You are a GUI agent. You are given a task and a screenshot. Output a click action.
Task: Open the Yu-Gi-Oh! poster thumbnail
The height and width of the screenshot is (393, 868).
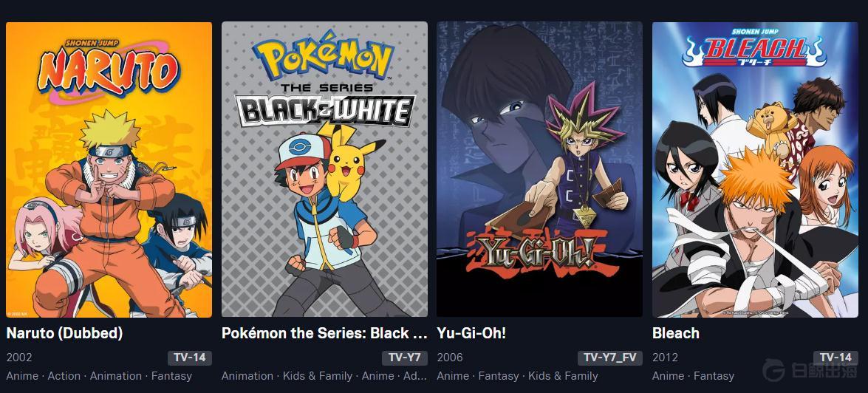coord(540,169)
